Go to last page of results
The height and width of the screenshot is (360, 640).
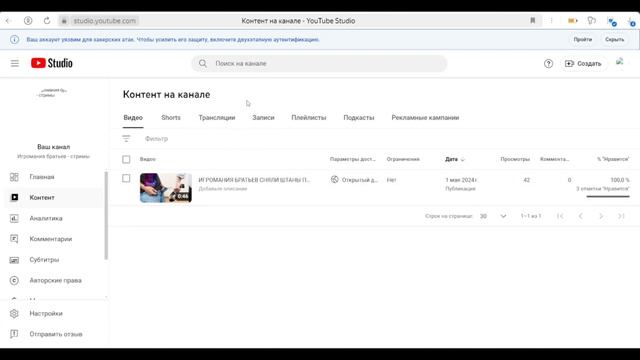pyautogui.click(x=621, y=216)
